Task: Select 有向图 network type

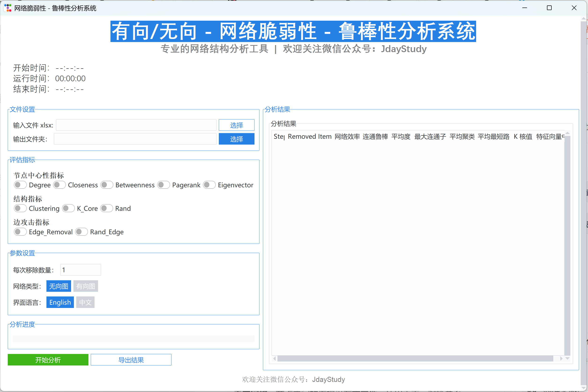Action: click(x=85, y=286)
